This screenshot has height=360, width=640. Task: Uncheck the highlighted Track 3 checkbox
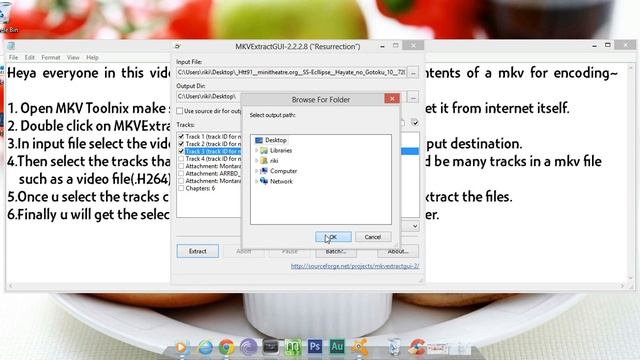(x=181, y=151)
